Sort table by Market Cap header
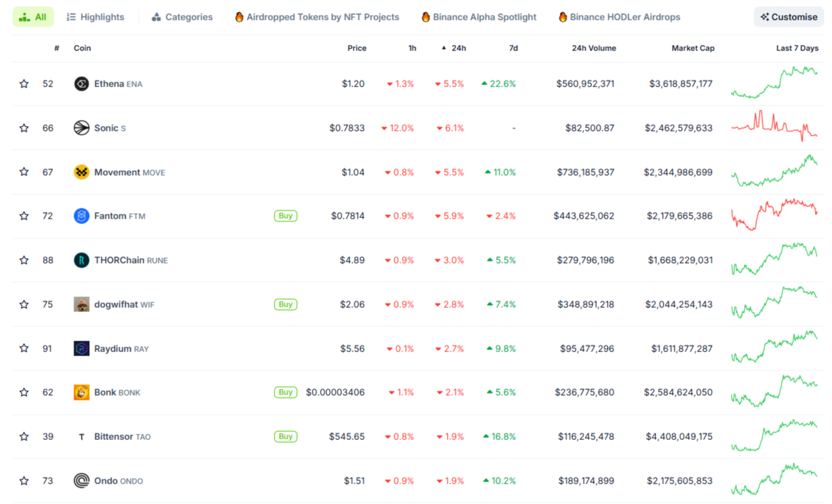Image resolution: width=832 pixels, height=504 pixels. click(692, 48)
